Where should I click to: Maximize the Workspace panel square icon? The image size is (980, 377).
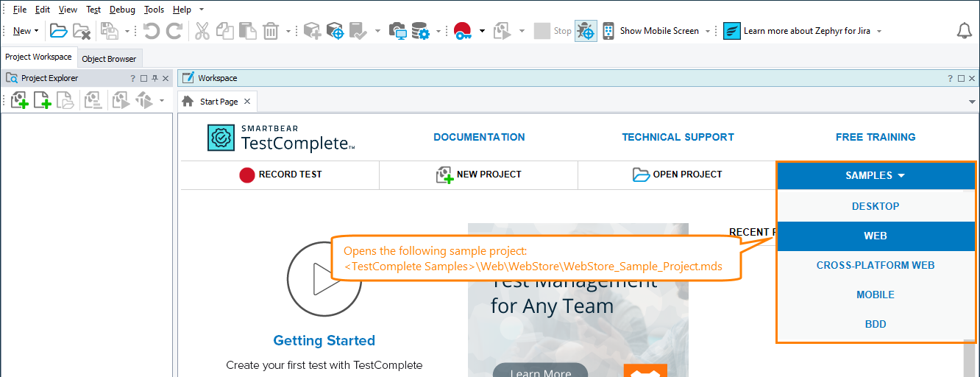(x=961, y=78)
